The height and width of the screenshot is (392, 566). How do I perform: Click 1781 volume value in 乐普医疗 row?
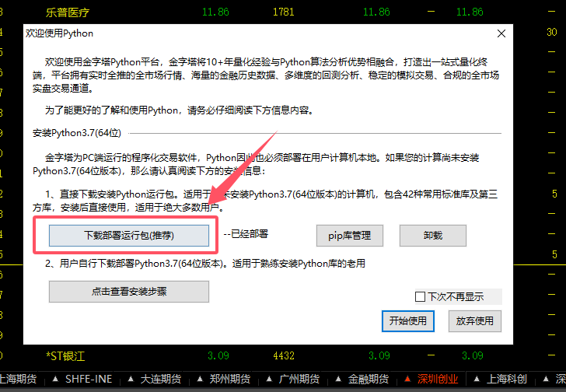[x=283, y=12]
